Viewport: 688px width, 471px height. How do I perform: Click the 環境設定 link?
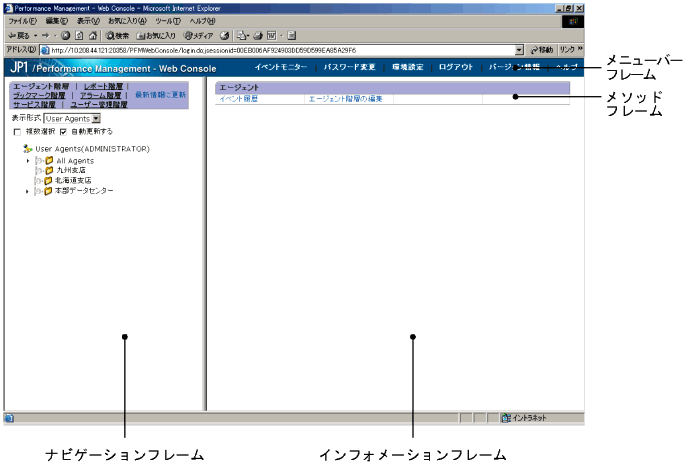[x=408, y=67]
